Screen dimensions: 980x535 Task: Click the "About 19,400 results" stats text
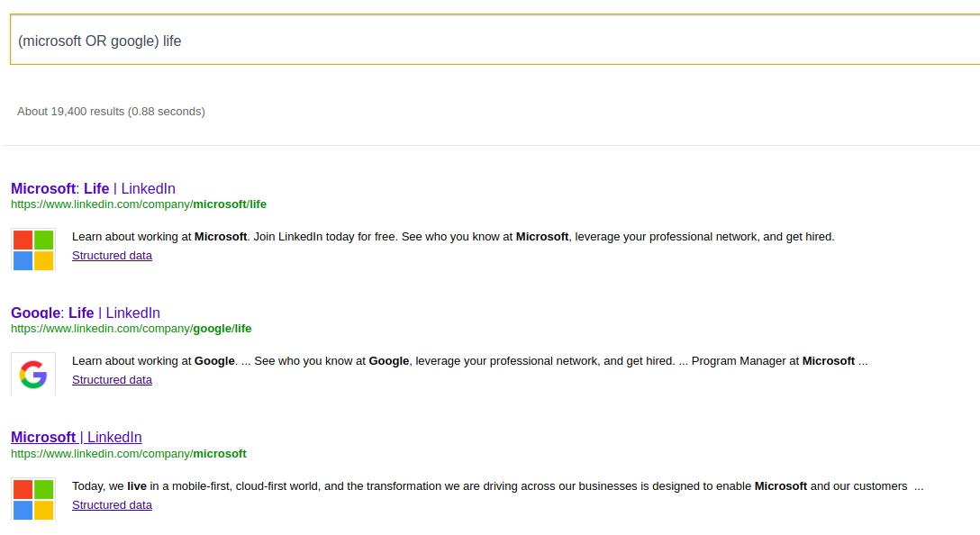[x=71, y=112]
